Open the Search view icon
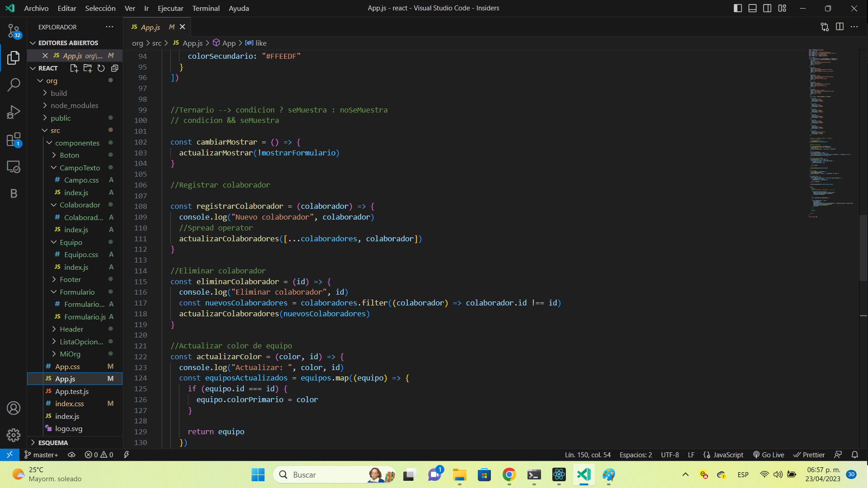This screenshot has width=868, height=488. coord(14,84)
